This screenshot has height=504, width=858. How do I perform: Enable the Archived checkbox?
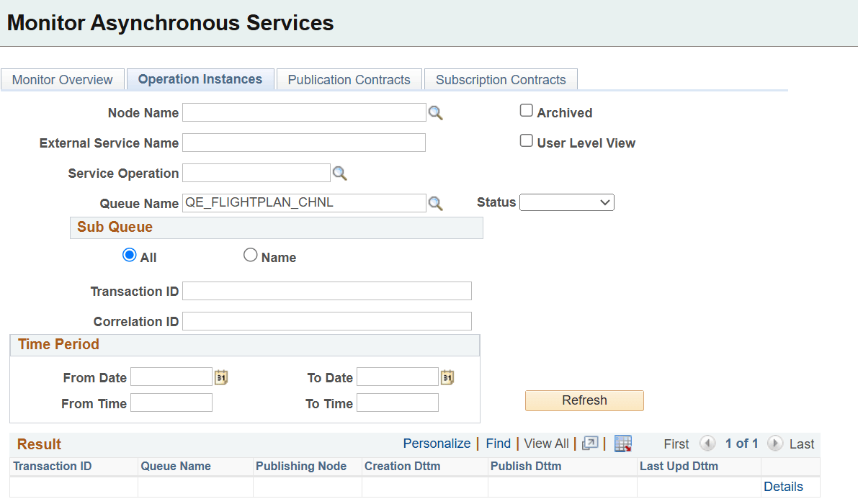(526, 109)
